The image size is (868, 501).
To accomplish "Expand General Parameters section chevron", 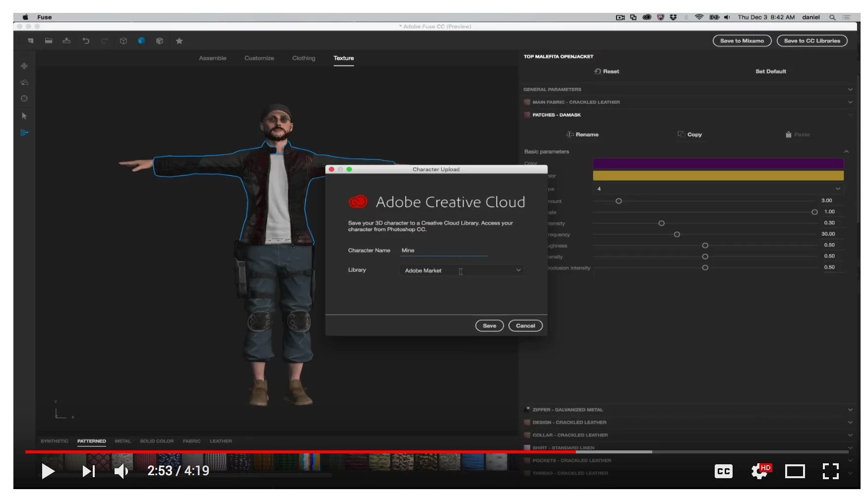I will click(850, 90).
